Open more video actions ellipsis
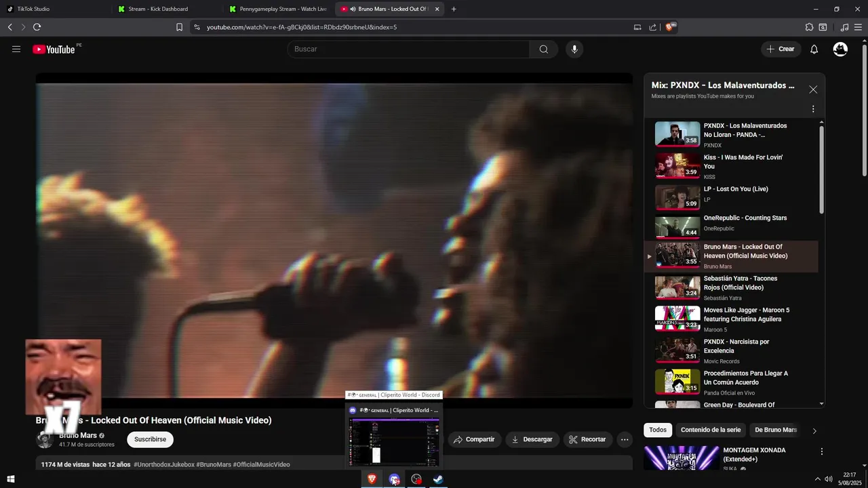Image resolution: width=868 pixels, height=488 pixels. (x=625, y=439)
